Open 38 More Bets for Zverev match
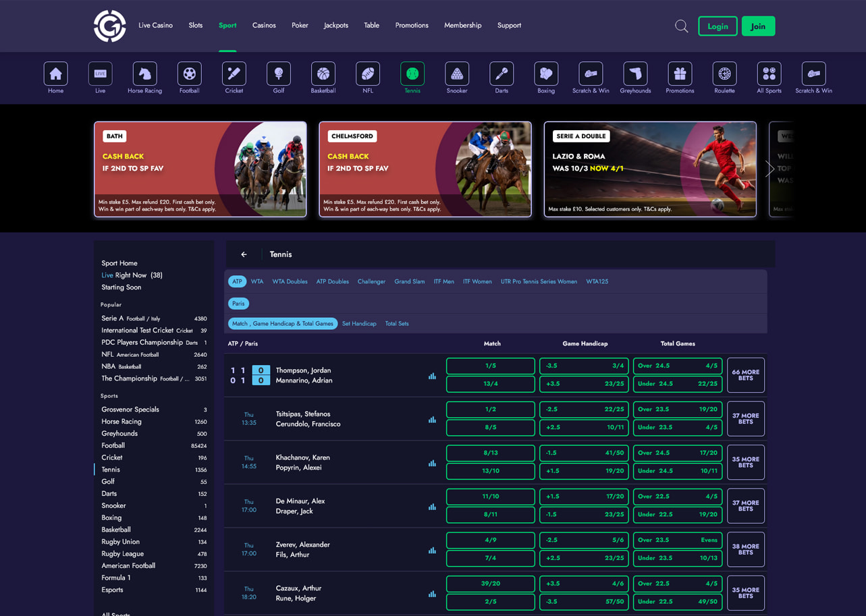Viewport: 866px width, 616px height. pos(745,549)
